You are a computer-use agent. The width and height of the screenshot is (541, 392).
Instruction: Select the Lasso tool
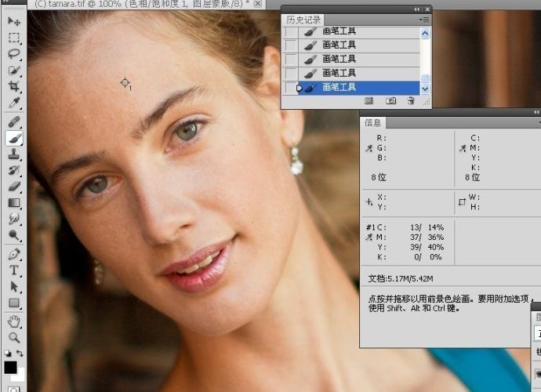coord(14,53)
